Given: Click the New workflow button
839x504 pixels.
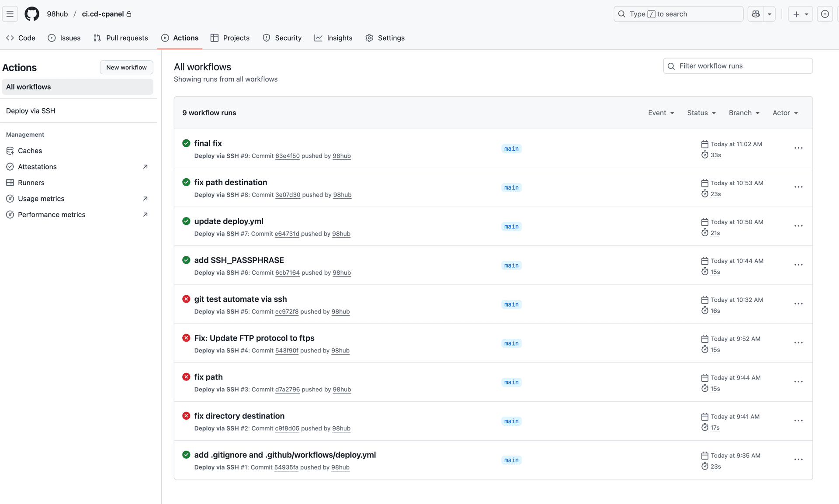Looking at the screenshot, I should (126, 67).
